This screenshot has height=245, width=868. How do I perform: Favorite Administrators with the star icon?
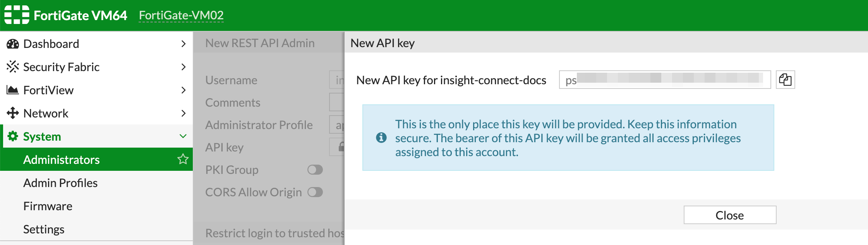pos(183,159)
